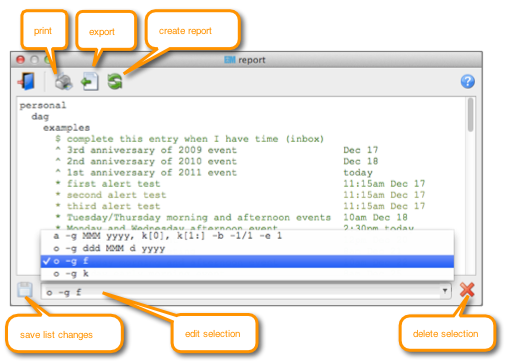This screenshot has width=507, height=361.
Task: Close the report window with red button
Action: [x=21, y=60]
